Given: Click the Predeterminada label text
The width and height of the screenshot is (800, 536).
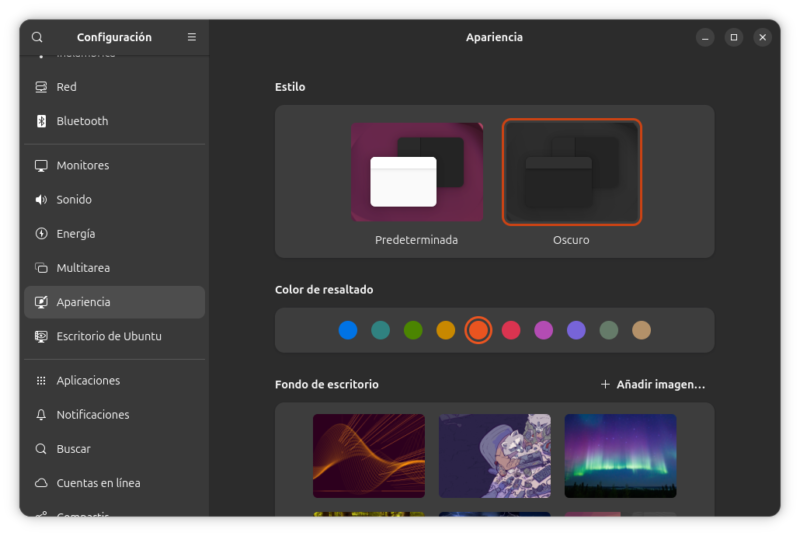Looking at the screenshot, I should click(x=416, y=240).
